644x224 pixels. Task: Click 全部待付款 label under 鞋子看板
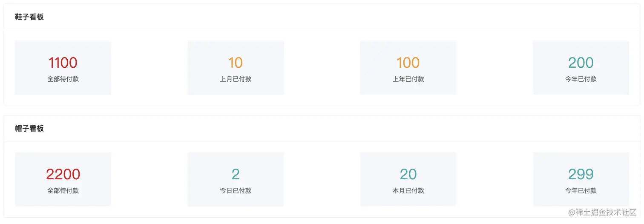click(63, 79)
